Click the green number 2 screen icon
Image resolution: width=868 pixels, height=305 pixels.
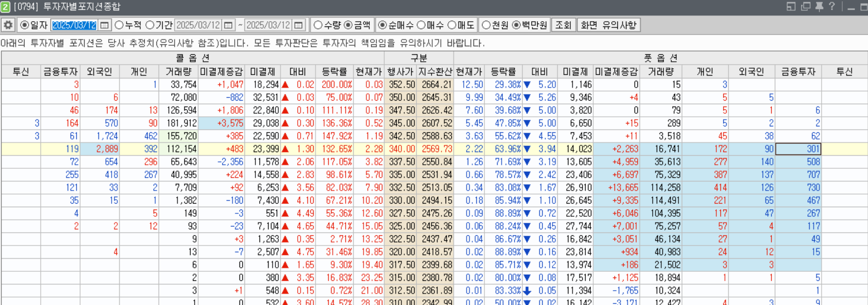[x=6, y=7]
